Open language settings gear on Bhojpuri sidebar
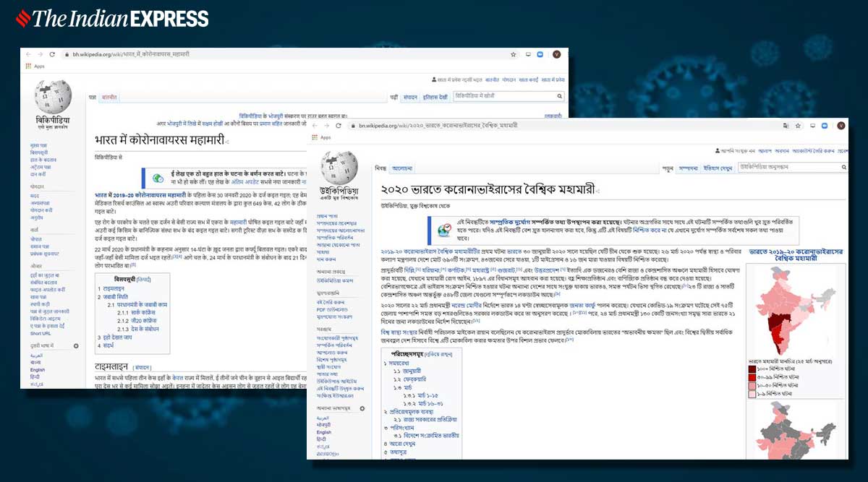This screenshot has height=482, width=868. click(x=76, y=346)
